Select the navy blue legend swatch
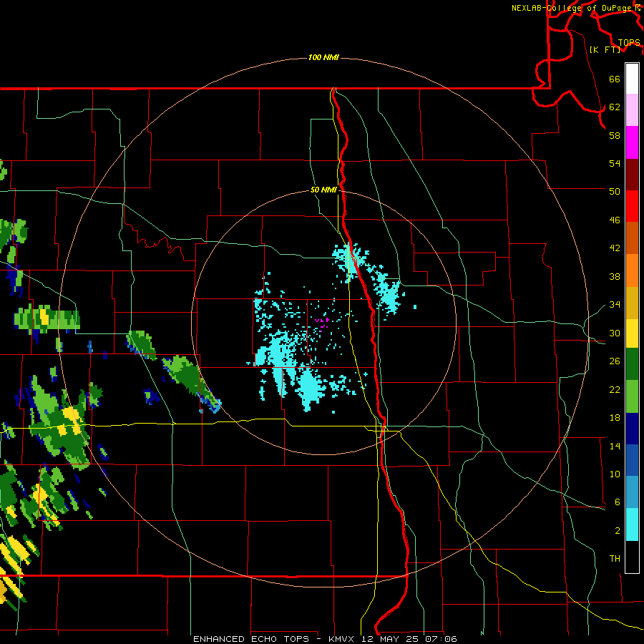644x644 pixels. pyautogui.click(x=632, y=429)
